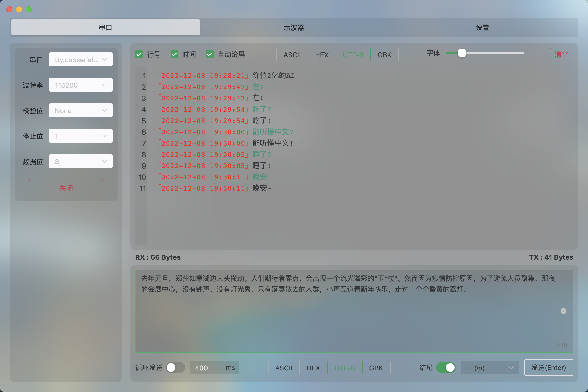Viewport: 588px width, 392px height.
Task: Adjust the 字体 font size slider
Action: [x=462, y=53]
